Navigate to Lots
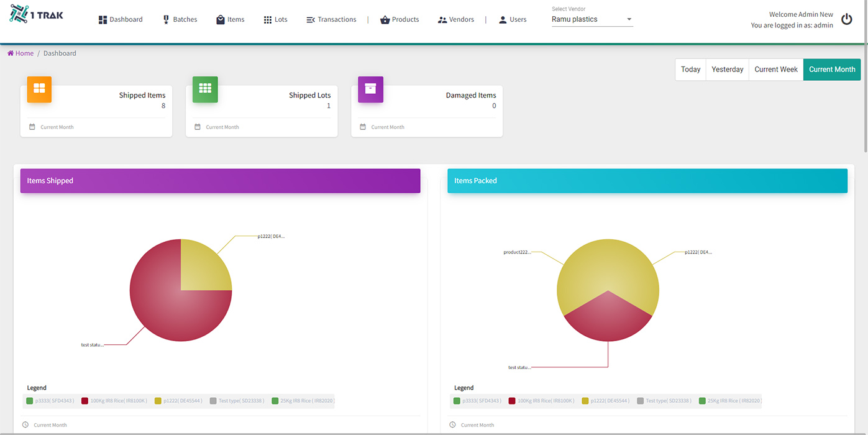 coord(275,20)
